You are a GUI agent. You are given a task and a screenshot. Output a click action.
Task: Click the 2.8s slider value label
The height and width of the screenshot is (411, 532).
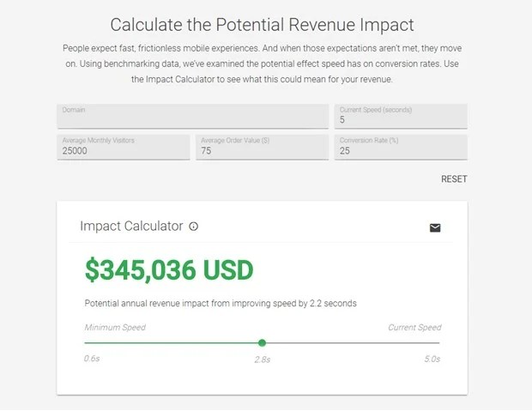[263, 360]
